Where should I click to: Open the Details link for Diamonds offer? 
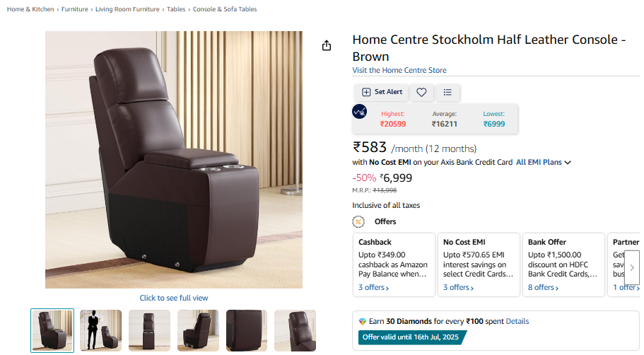(517, 321)
